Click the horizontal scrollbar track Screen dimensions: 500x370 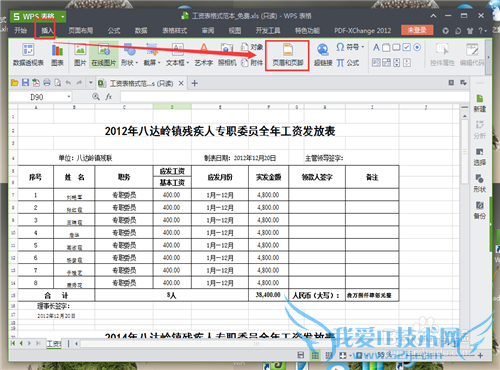pos(256,343)
